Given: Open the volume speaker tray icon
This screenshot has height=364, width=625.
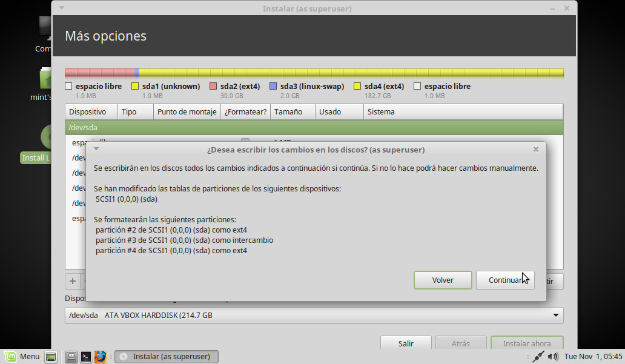Looking at the screenshot, I should pos(552,357).
